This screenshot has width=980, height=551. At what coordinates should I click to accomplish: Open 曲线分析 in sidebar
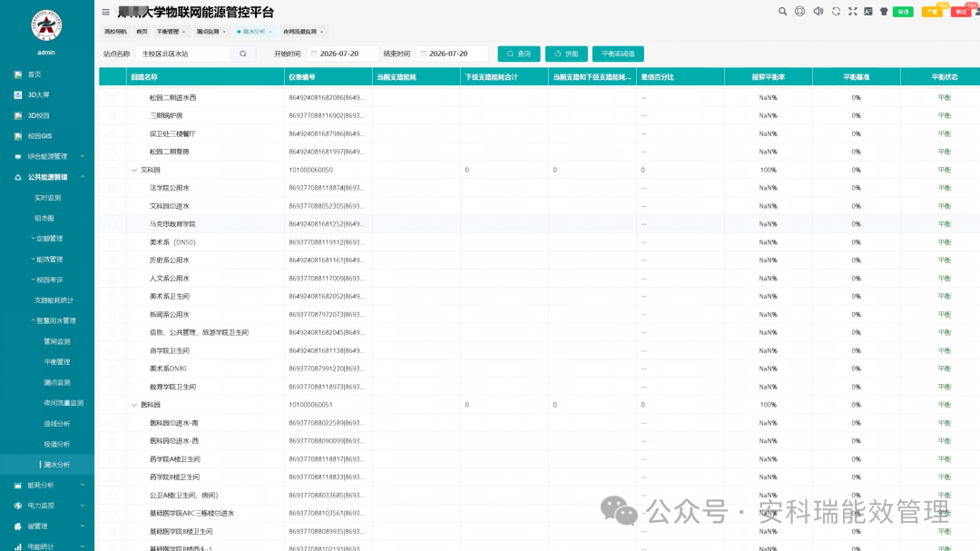pyautogui.click(x=57, y=423)
